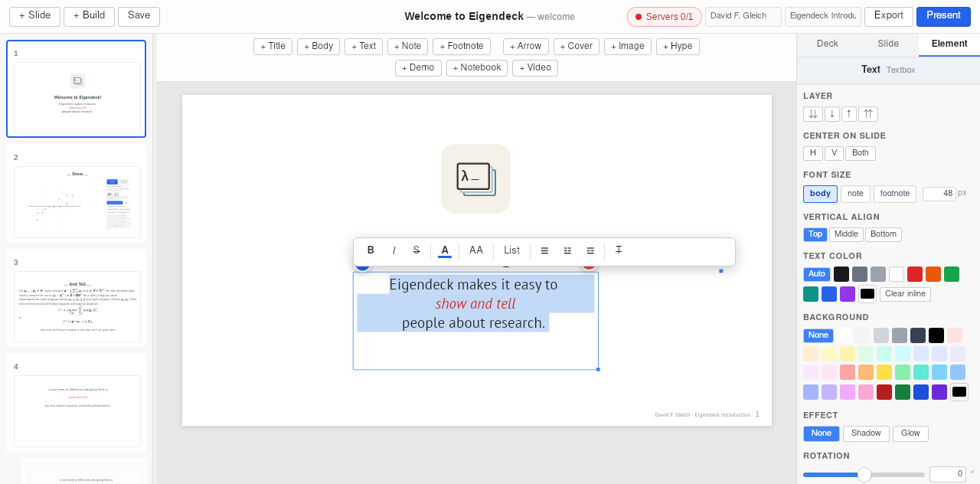Viewport: 980px width, 484px height.
Task: Add a Note element
Action: tap(407, 47)
